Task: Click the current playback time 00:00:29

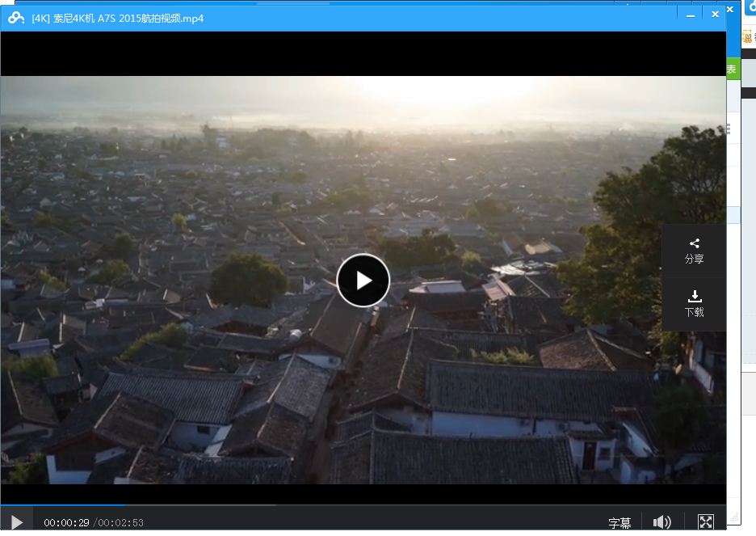Action: tap(66, 523)
